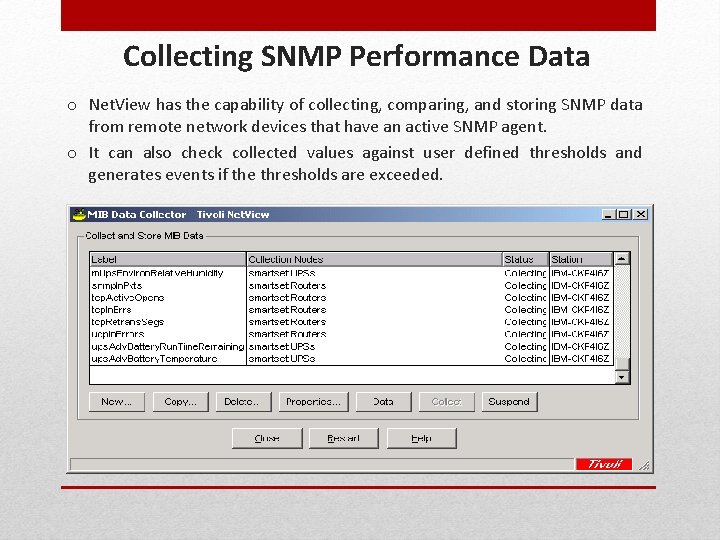Sort by the Station column header
The height and width of the screenshot is (540, 720).
click(581, 259)
